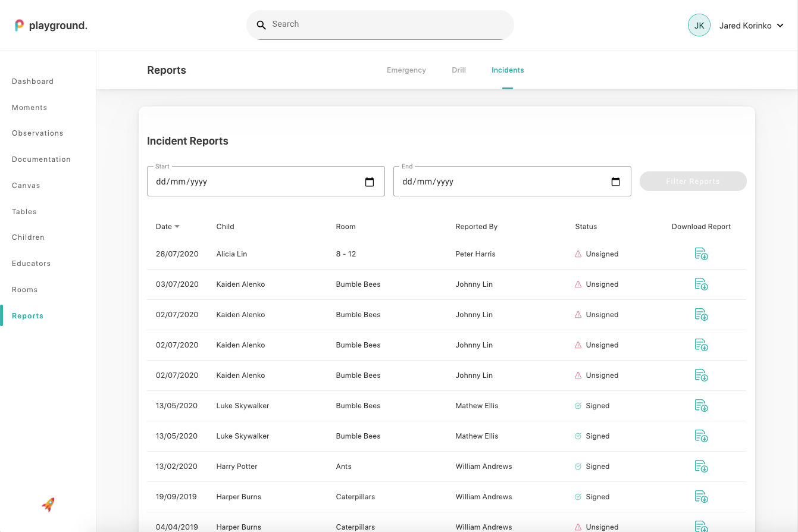Sort the table by Date column arrow

click(x=177, y=227)
